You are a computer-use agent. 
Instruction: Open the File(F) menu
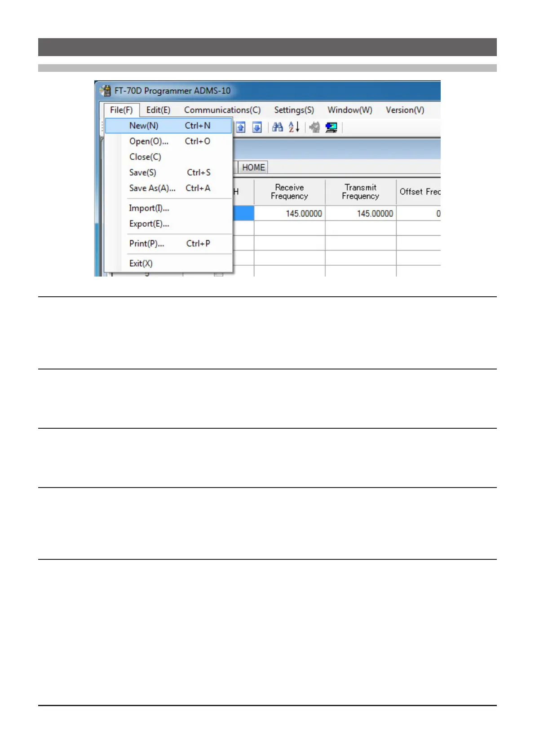point(121,110)
